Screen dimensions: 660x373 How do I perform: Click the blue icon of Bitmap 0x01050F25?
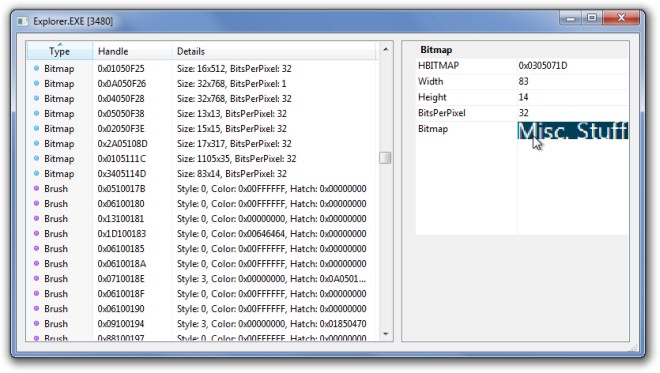point(36,68)
